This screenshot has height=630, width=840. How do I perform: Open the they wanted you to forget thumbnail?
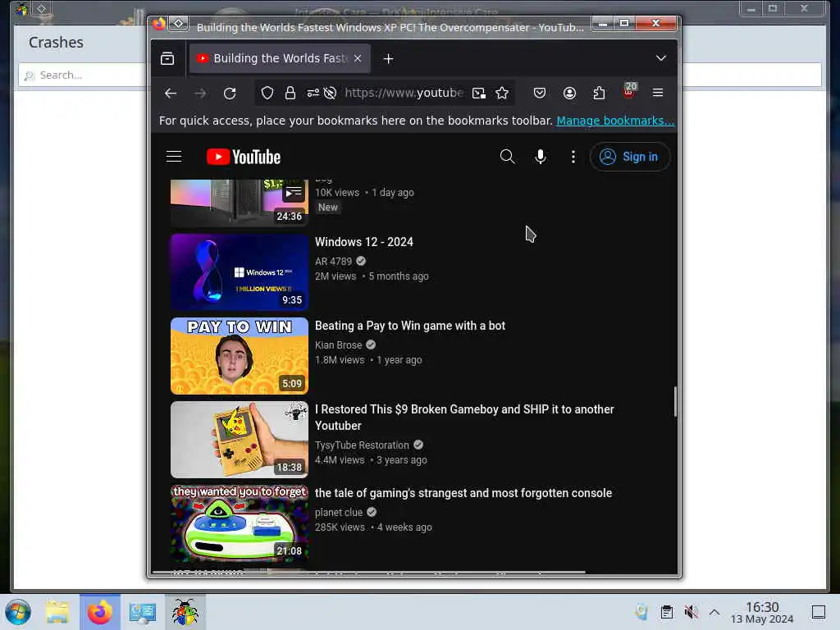click(x=240, y=523)
